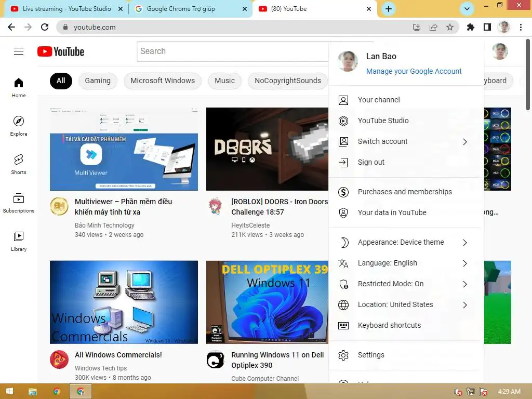Select the All filter chip

coord(61,81)
